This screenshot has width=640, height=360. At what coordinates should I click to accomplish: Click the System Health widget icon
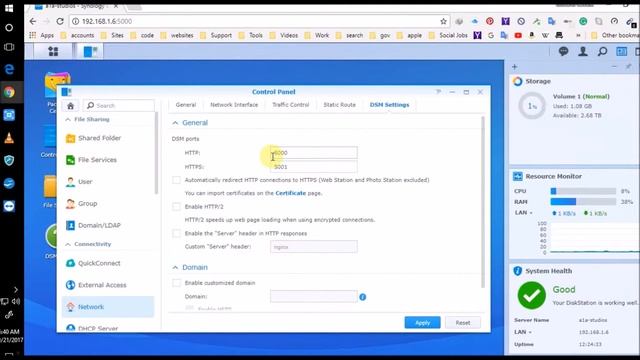[x=518, y=271]
